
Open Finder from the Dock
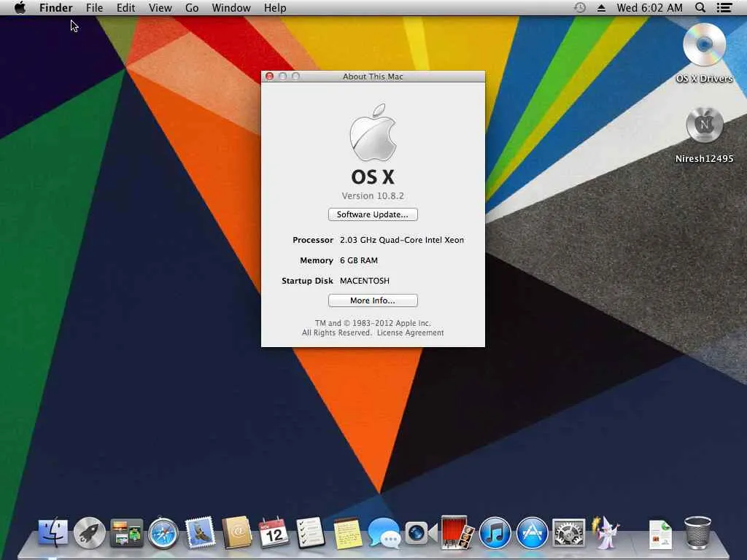[x=53, y=532]
